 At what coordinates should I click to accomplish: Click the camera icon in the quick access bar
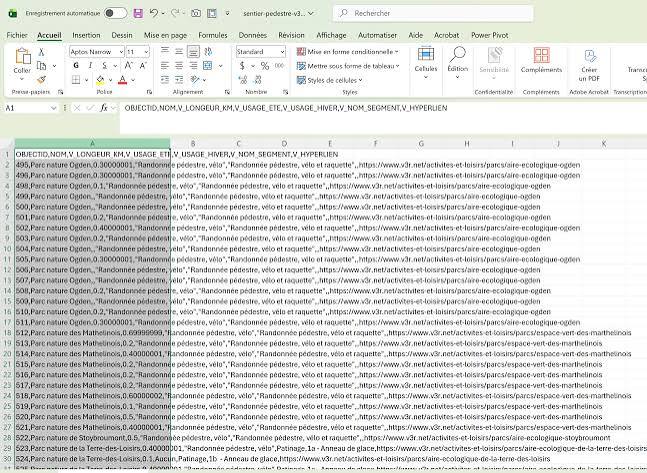coord(196,13)
